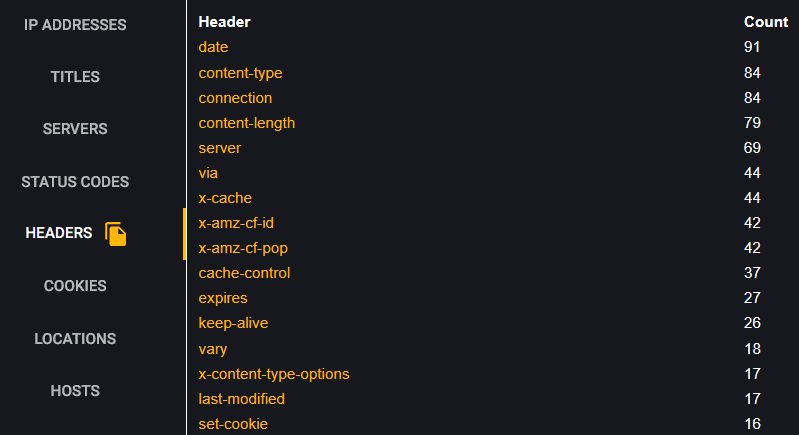This screenshot has width=799, height=435.
Task: Open the LOCATIONS tab
Action: [x=75, y=339]
